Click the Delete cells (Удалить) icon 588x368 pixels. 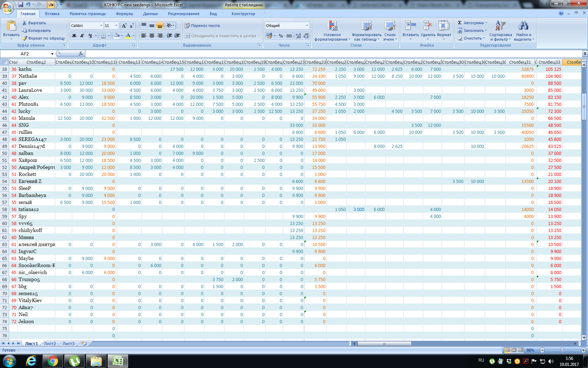point(427,27)
